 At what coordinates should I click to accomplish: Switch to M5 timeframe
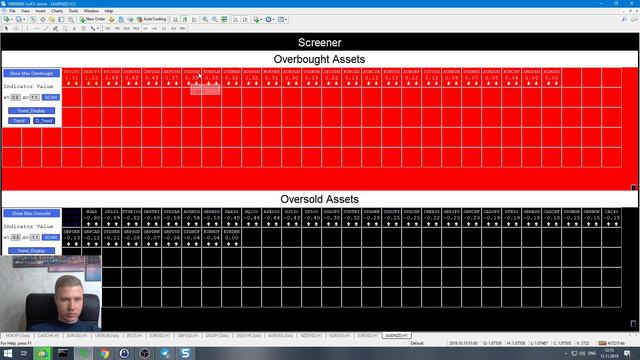tap(117, 29)
